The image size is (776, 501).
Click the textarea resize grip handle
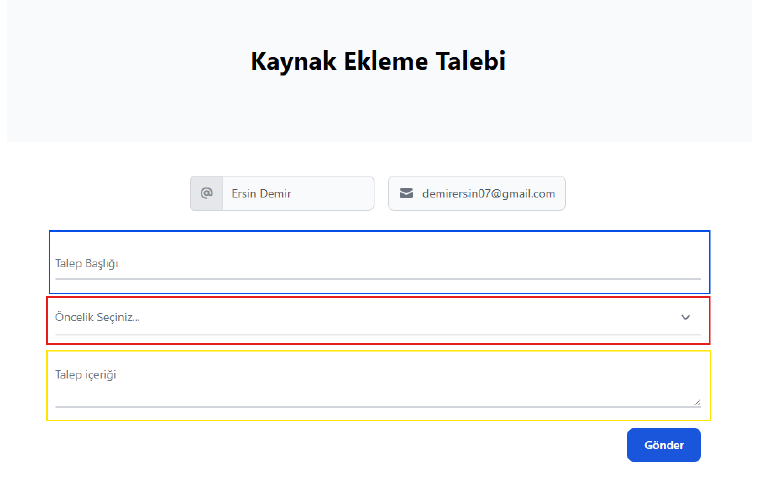tap(697, 402)
